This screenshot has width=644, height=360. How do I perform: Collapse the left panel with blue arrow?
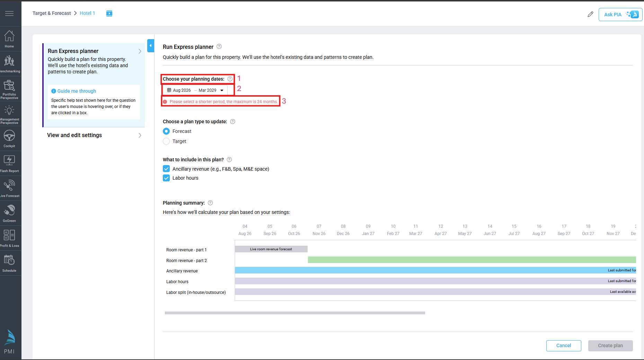coord(151,46)
